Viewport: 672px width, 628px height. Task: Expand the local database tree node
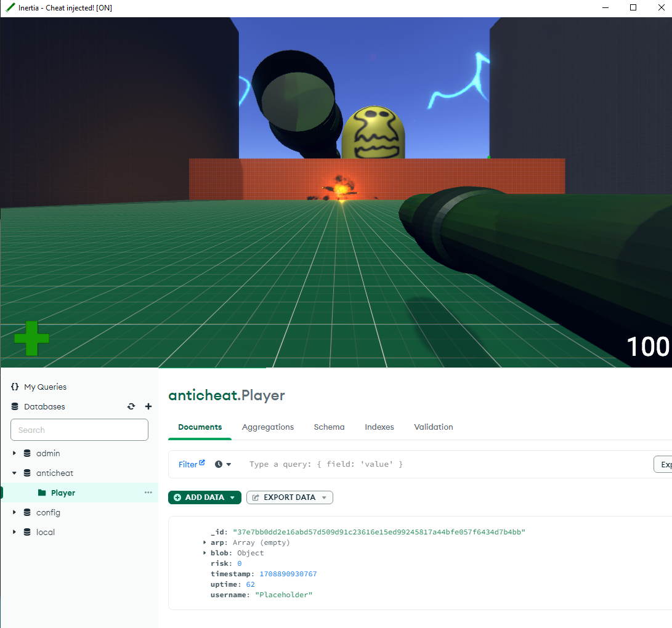click(x=14, y=532)
